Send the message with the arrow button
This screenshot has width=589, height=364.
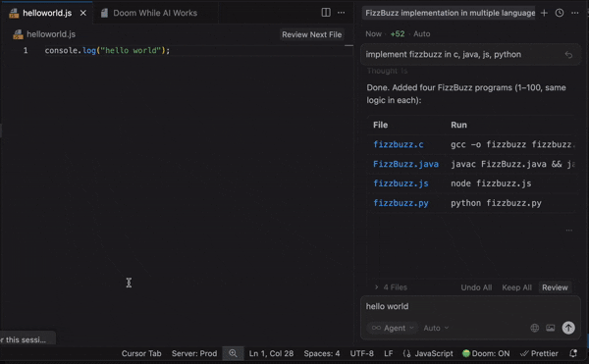pos(568,328)
